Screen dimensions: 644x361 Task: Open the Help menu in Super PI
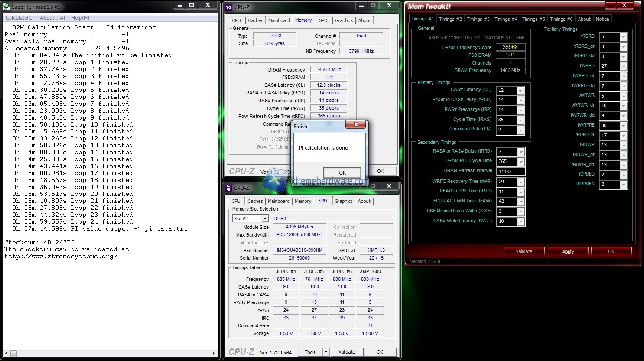click(79, 17)
